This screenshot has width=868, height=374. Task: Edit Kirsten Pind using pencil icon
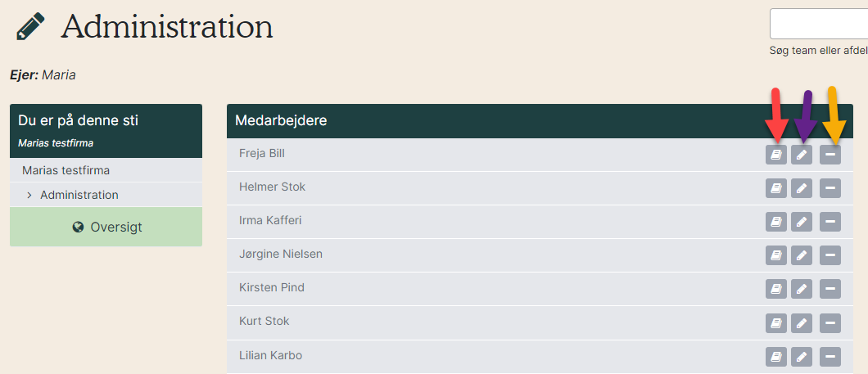(x=802, y=290)
